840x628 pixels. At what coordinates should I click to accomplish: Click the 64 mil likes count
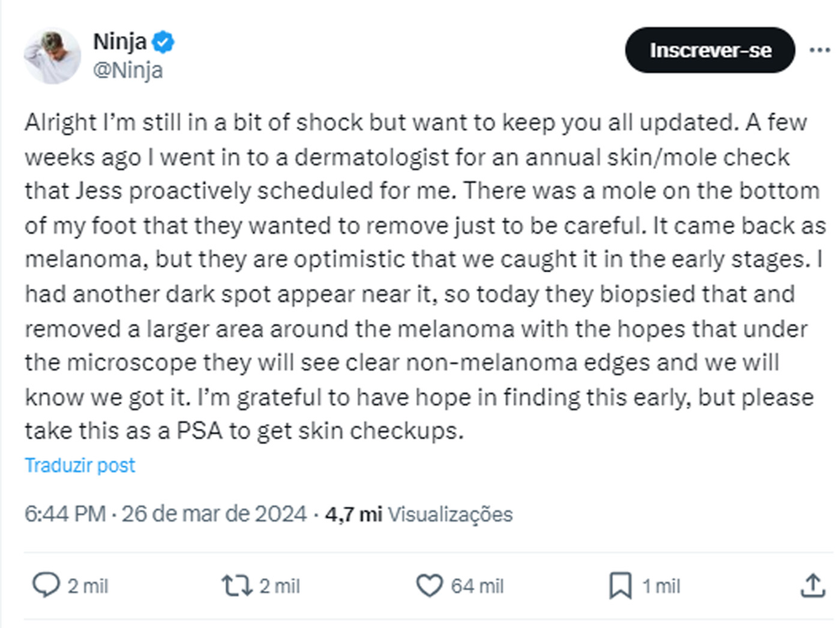click(476, 586)
